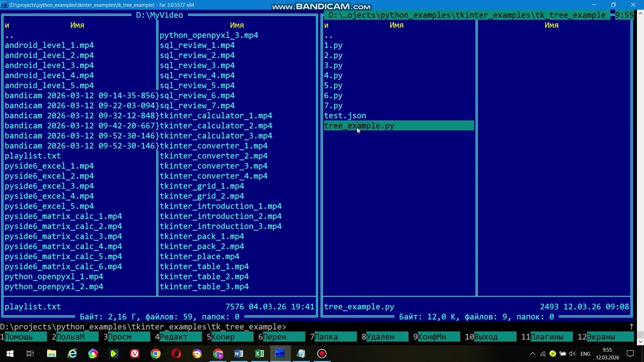Click Far clock 9:55 in top corner

pyautogui.click(x=624, y=15)
